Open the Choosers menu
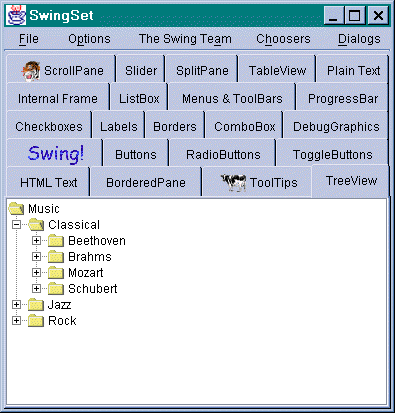The image size is (395, 413). coord(283,39)
